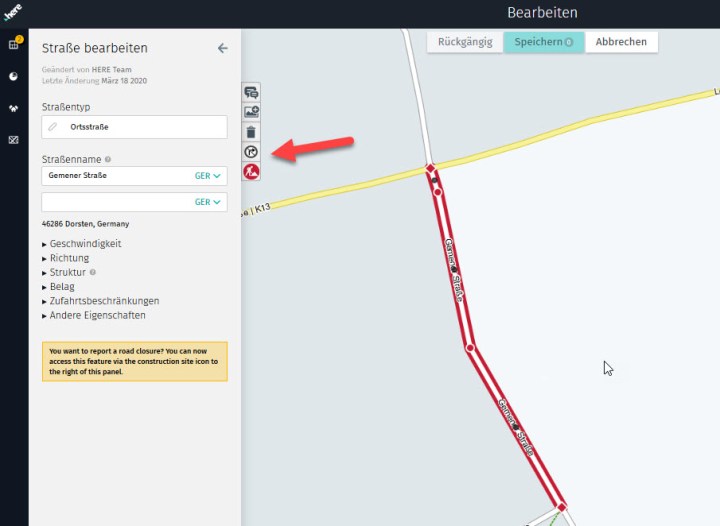Image resolution: width=720 pixels, height=526 pixels.
Task: Delete road with the trash icon
Action: coord(251,132)
